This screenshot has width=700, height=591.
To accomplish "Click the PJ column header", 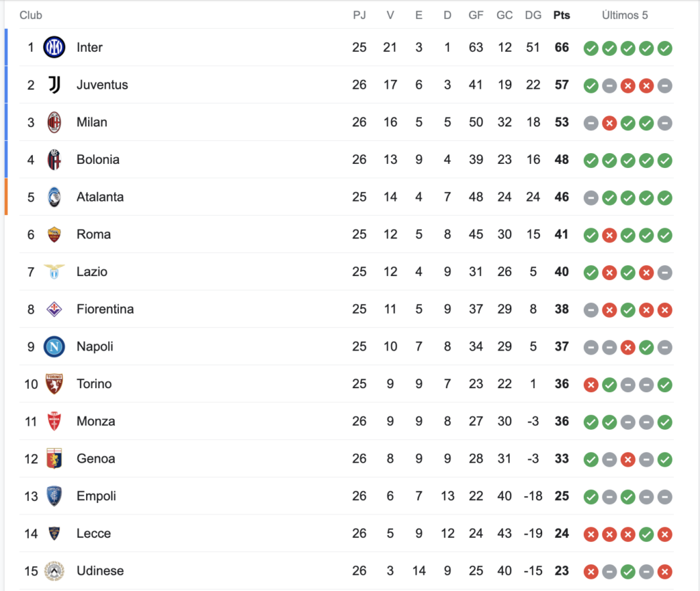I will point(360,15).
